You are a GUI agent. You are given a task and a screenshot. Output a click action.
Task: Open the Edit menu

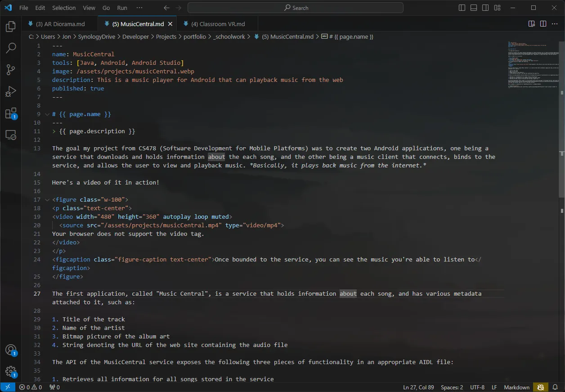tap(40, 8)
